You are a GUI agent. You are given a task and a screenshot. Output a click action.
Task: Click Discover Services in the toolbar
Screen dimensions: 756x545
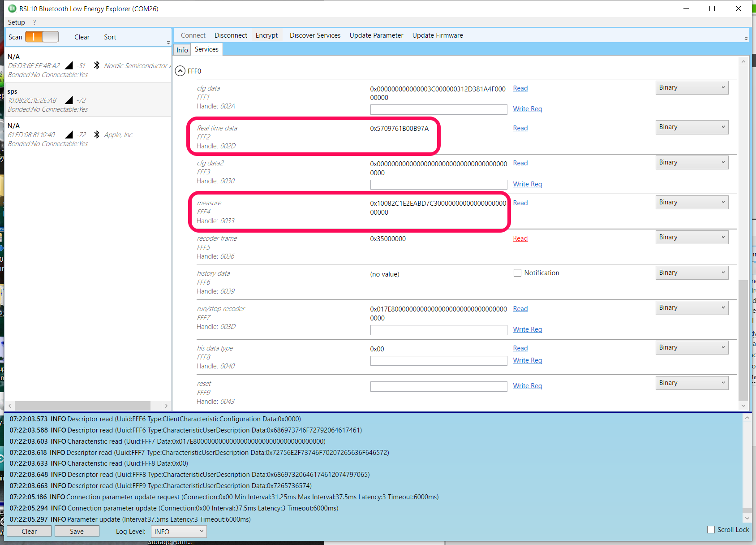(315, 35)
